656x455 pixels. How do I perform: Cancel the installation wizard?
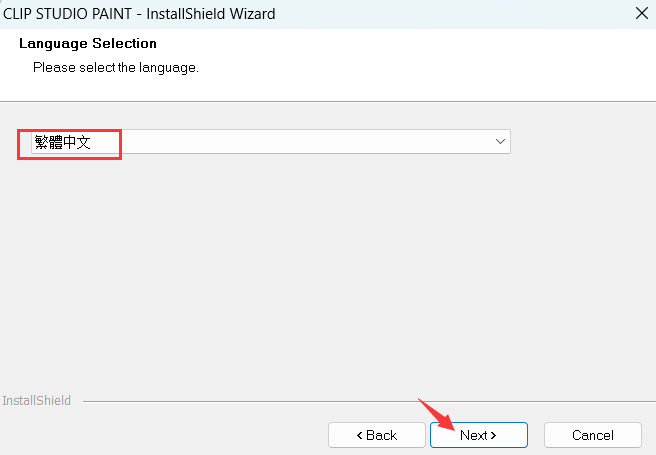pos(592,435)
